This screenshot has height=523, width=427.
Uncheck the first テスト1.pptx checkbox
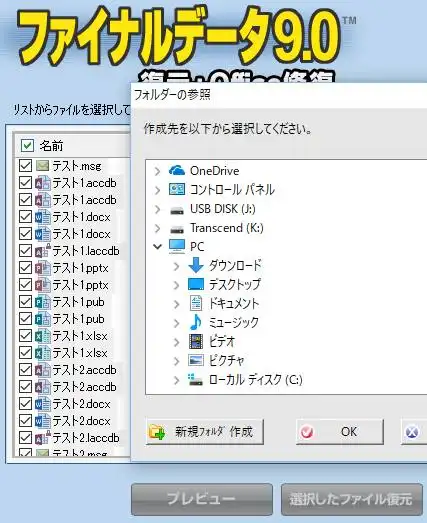[x=25, y=268]
